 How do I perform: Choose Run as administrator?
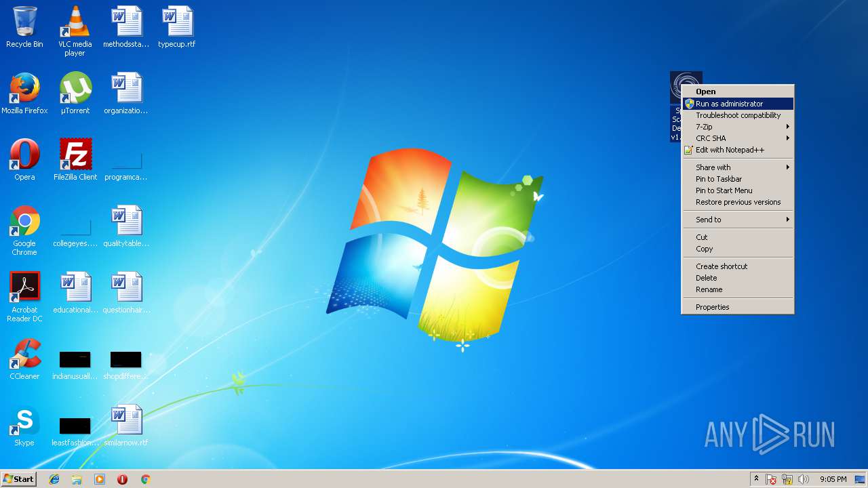[x=738, y=104]
